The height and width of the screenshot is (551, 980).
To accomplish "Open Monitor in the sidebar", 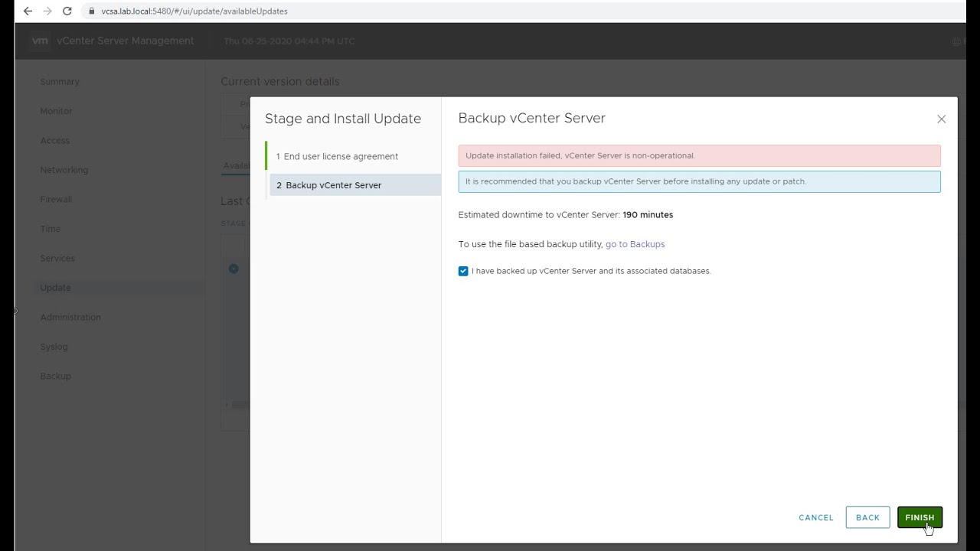I will pos(56,111).
